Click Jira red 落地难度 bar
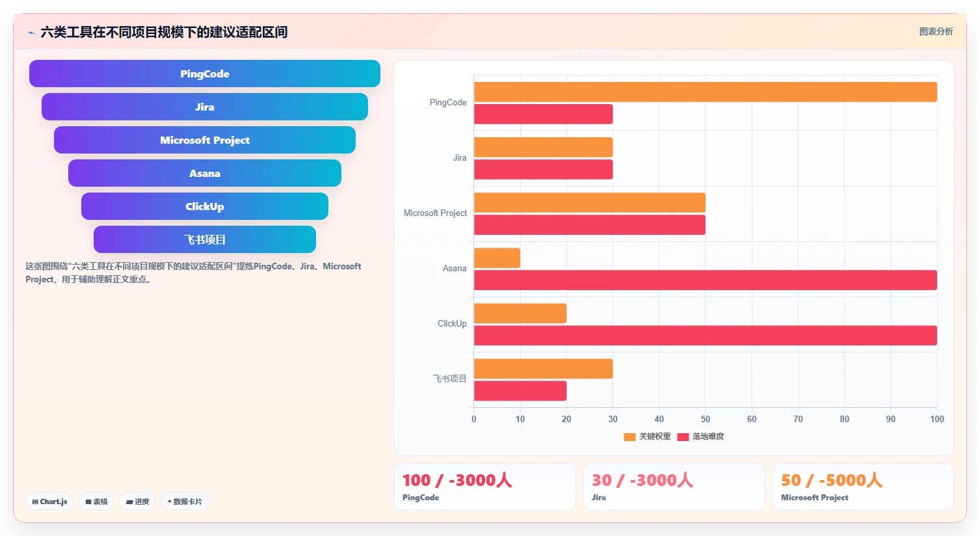980x536 pixels. tap(544, 169)
